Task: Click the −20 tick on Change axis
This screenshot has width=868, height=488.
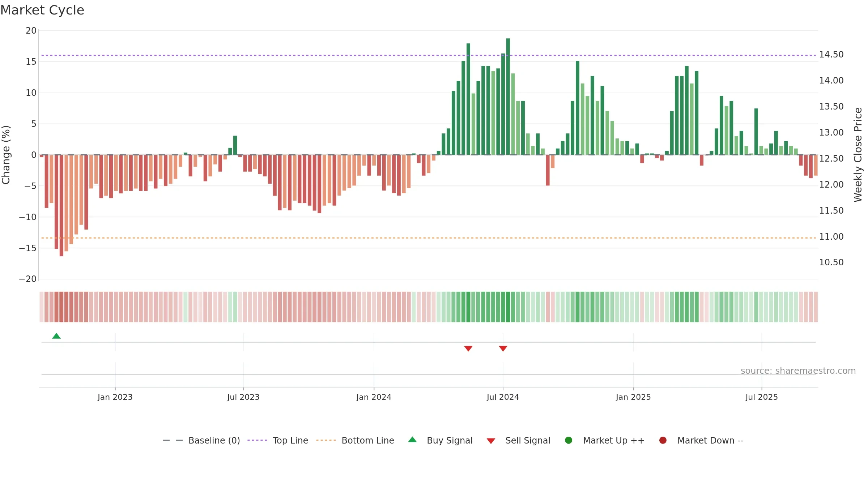Action: click(28, 279)
